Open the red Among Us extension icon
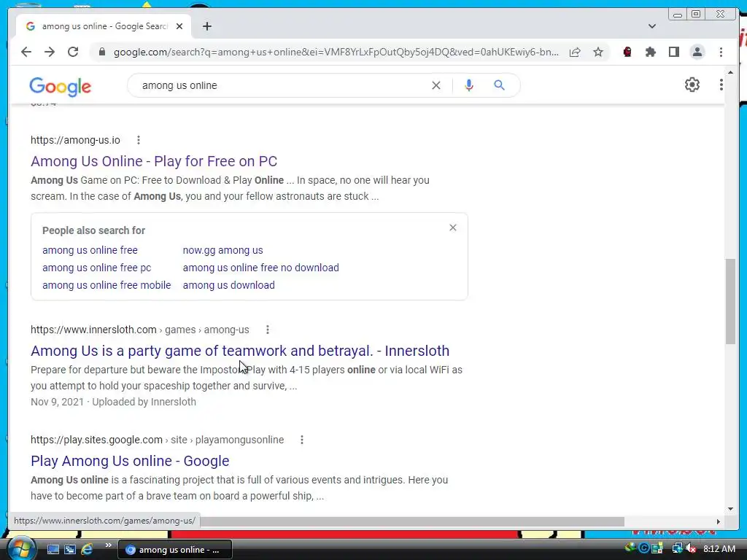747x560 pixels. coord(627,52)
